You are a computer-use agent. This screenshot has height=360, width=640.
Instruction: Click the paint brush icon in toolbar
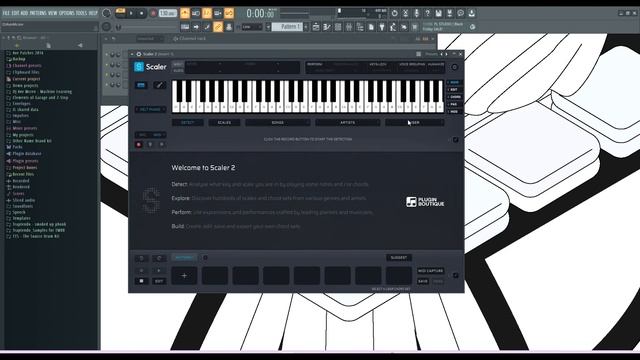point(207,27)
